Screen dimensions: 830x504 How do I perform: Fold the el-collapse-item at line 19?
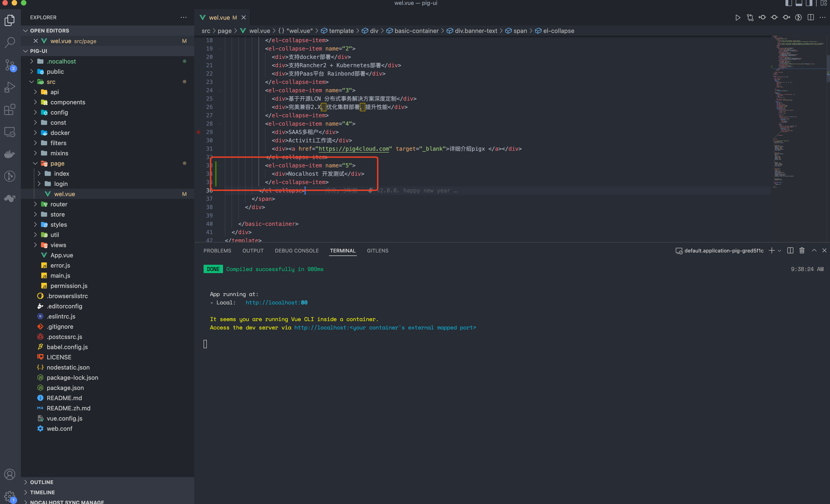pyautogui.click(x=220, y=48)
